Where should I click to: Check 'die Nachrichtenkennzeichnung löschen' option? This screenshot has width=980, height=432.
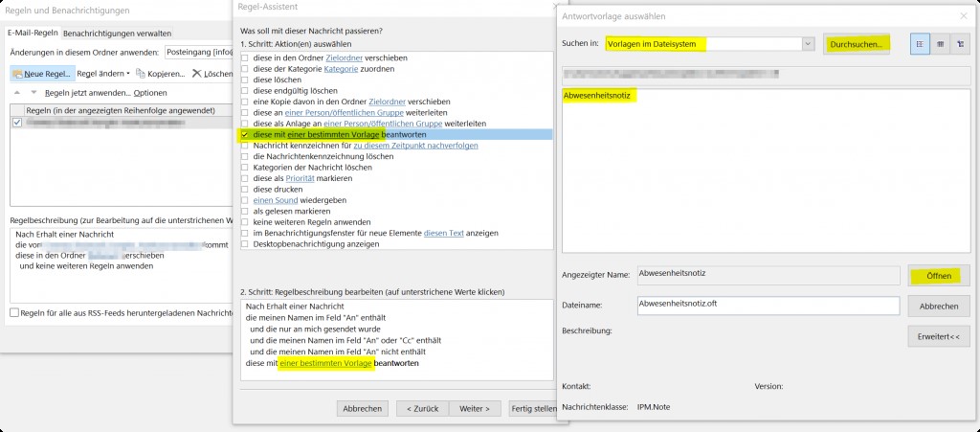tap(246, 156)
